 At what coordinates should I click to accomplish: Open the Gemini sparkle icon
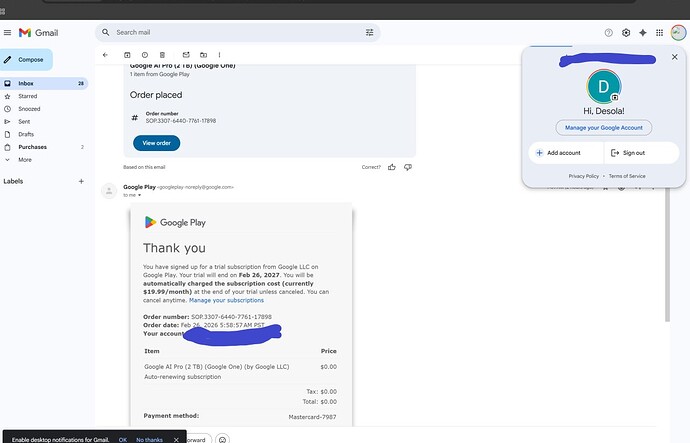(x=642, y=33)
